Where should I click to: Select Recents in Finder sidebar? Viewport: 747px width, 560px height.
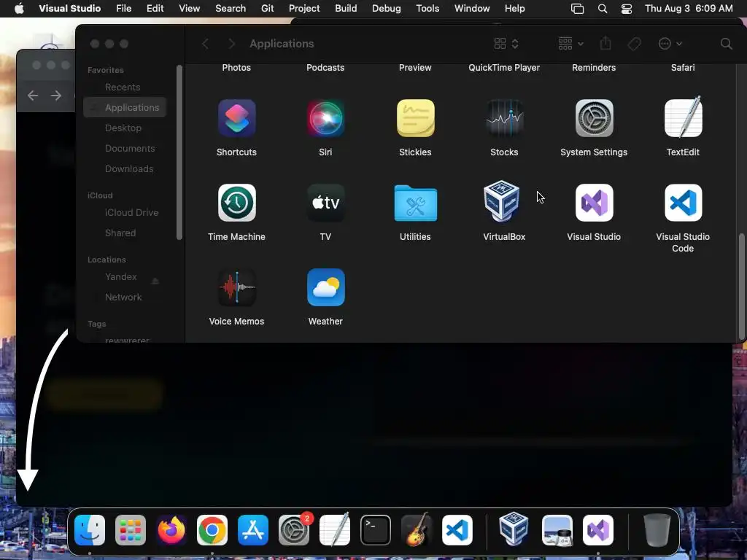point(125,87)
